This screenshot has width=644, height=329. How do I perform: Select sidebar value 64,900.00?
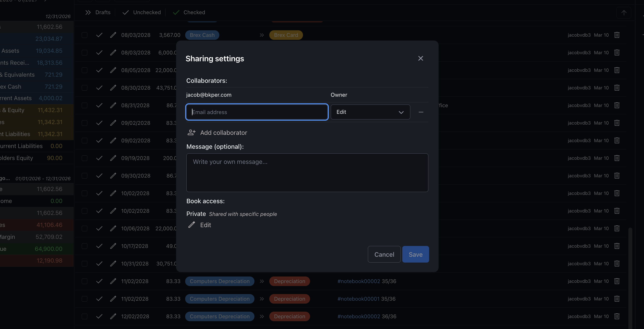[49, 249]
